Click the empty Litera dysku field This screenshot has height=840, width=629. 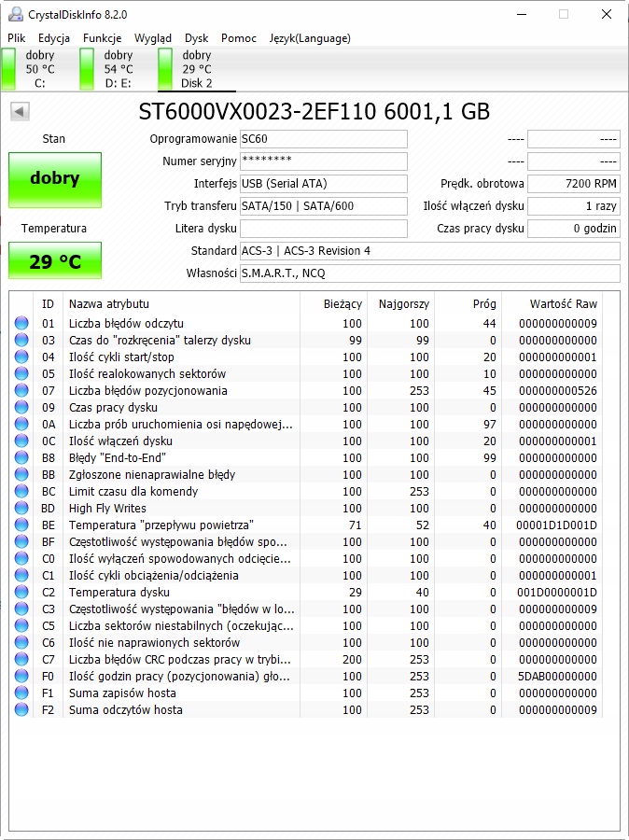pyautogui.click(x=324, y=229)
